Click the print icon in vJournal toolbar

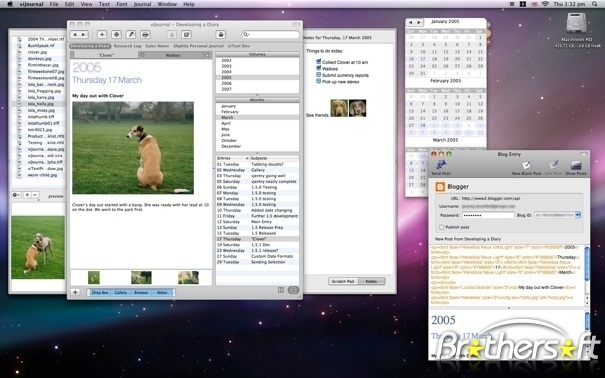(145, 35)
